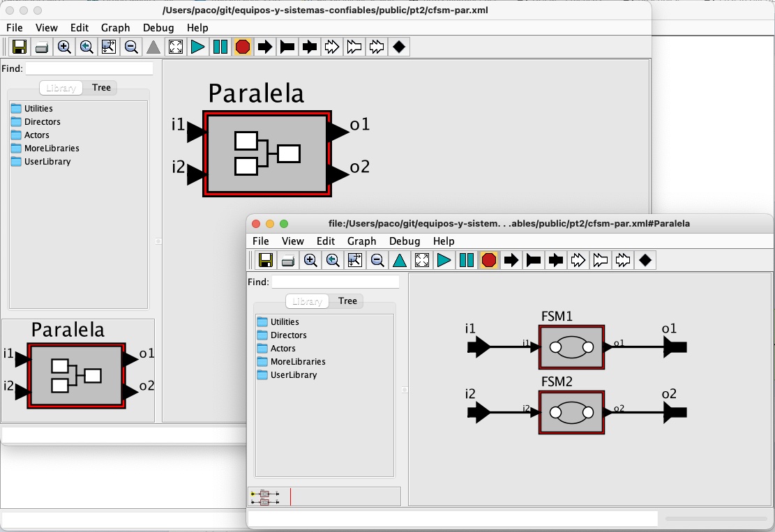Click Zoom reset icon in Paralela front window

[333, 260]
